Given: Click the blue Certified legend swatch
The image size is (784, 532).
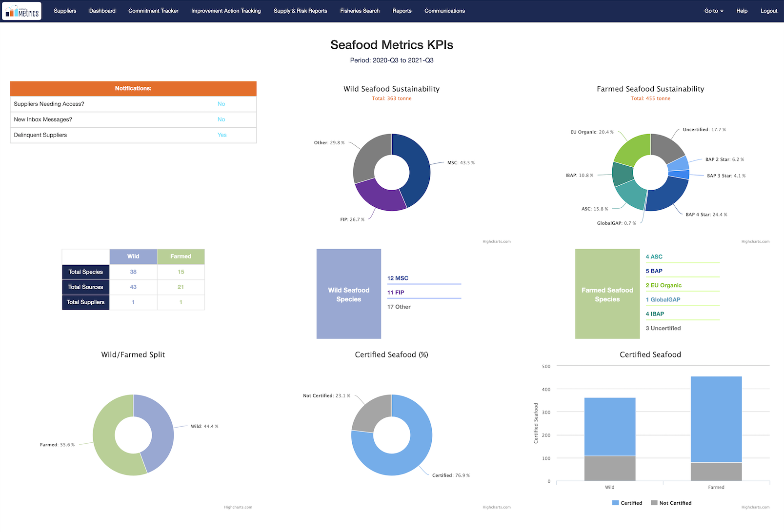Looking at the screenshot, I should (x=615, y=503).
